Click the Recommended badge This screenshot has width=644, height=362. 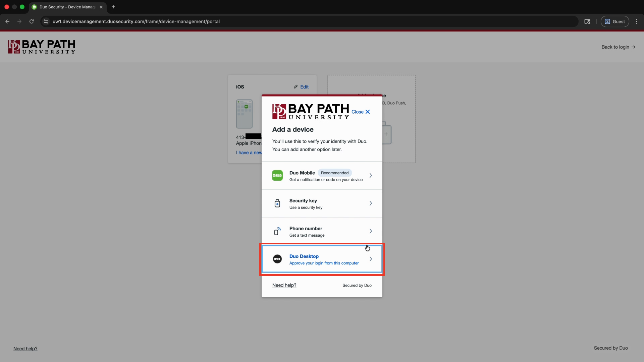(335, 173)
